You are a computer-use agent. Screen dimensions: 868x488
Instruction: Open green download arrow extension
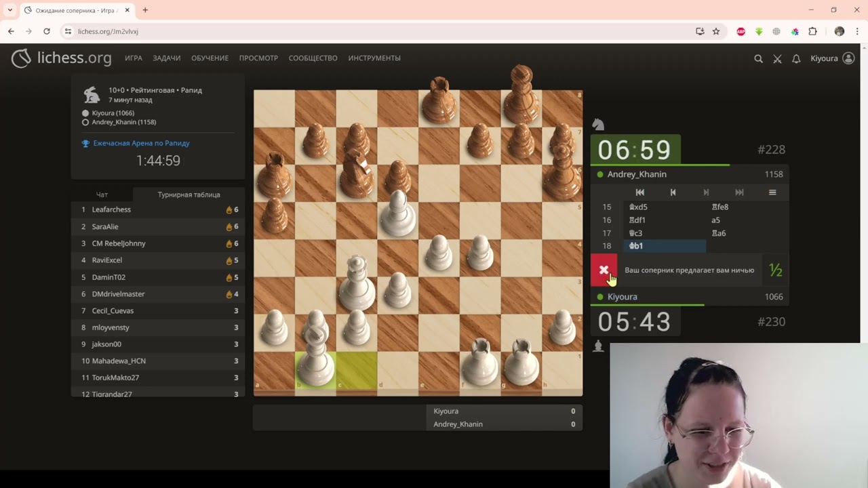tap(759, 31)
